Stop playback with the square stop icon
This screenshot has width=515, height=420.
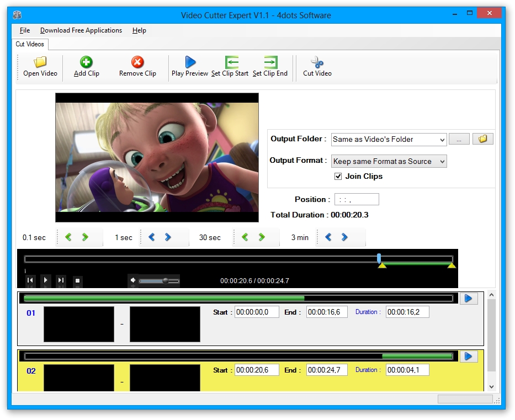tap(77, 281)
